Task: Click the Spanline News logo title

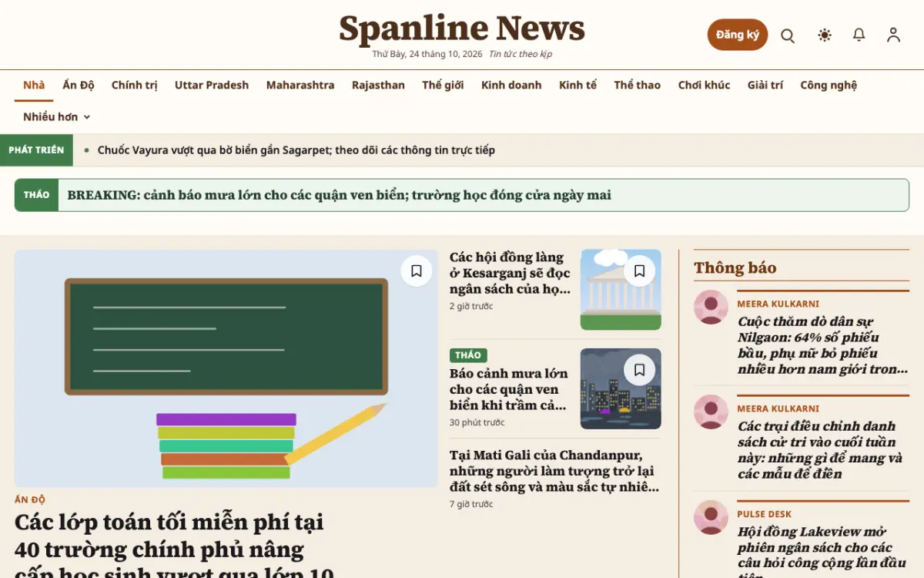Action: click(462, 29)
